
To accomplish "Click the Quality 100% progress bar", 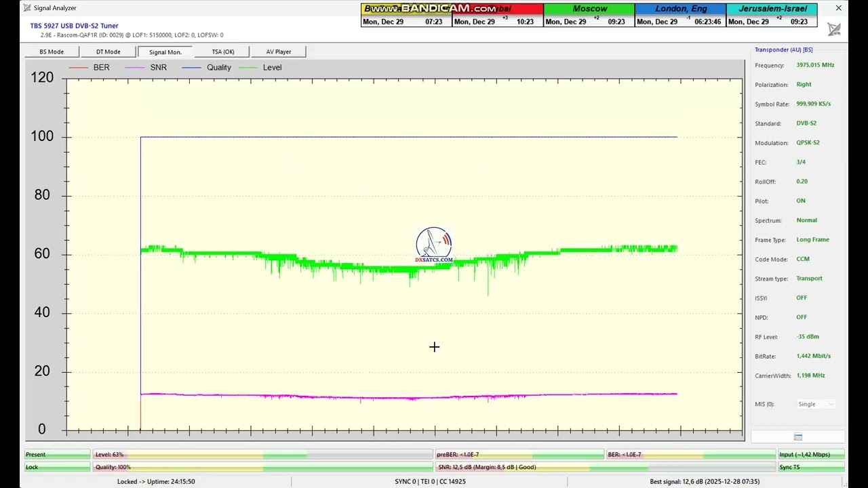I will pos(262,467).
